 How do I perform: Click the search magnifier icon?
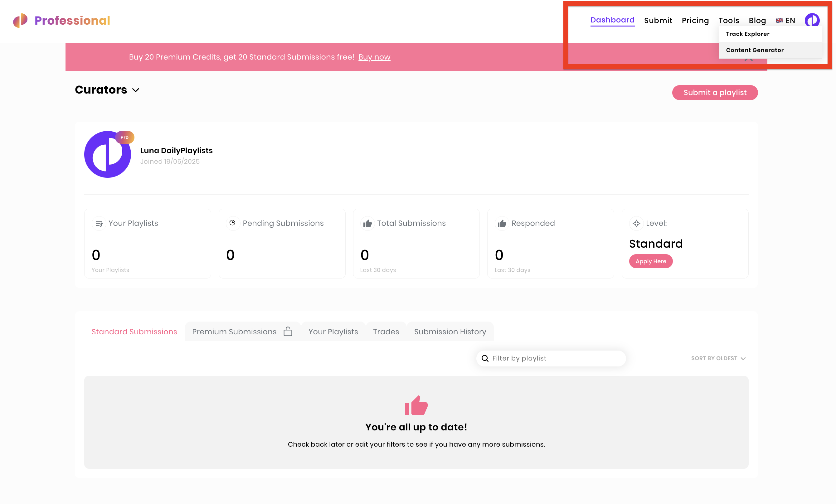point(485,358)
